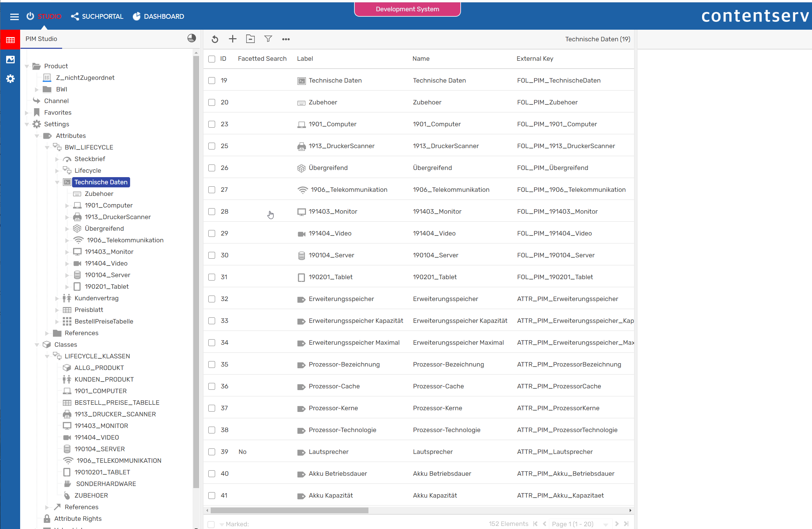812x529 pixels.
Task: Select Preisblatt in the tree
Action: click(89, 310)
